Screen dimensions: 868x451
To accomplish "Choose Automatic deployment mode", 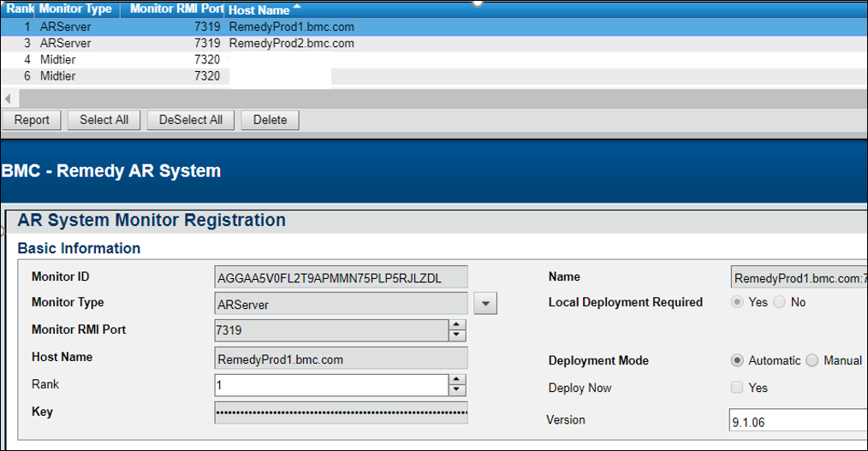I will (737, 360).
